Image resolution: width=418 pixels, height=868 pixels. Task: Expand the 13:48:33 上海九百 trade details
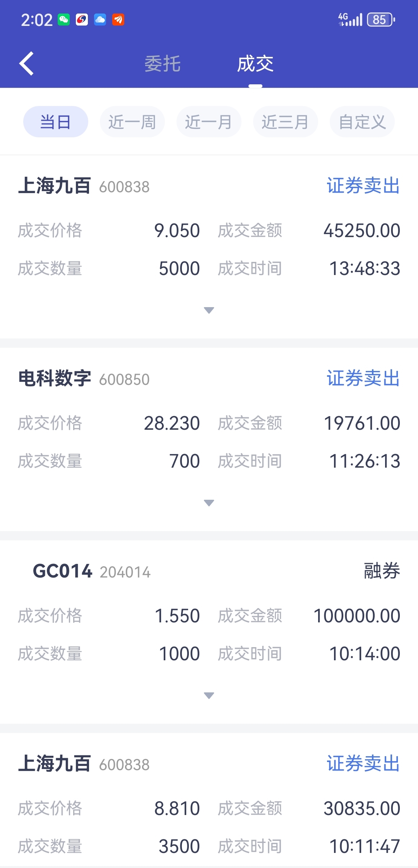[209, 310]
